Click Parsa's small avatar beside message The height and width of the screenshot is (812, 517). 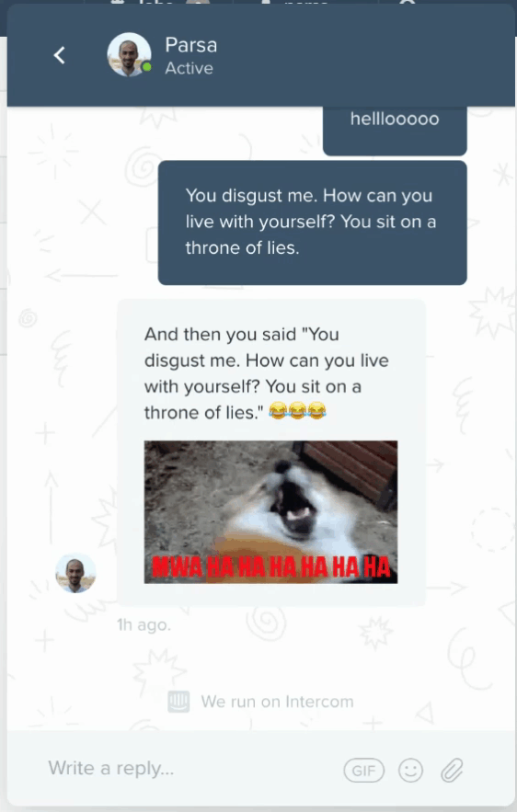75,573
